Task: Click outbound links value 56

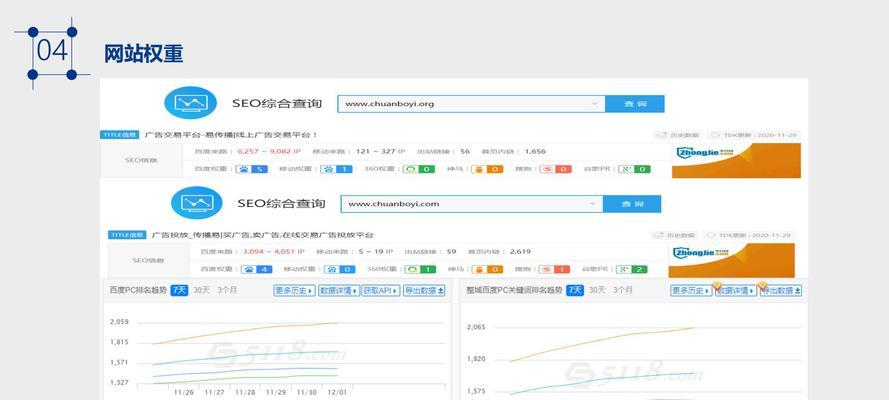Action: click(x=465, y=151)
